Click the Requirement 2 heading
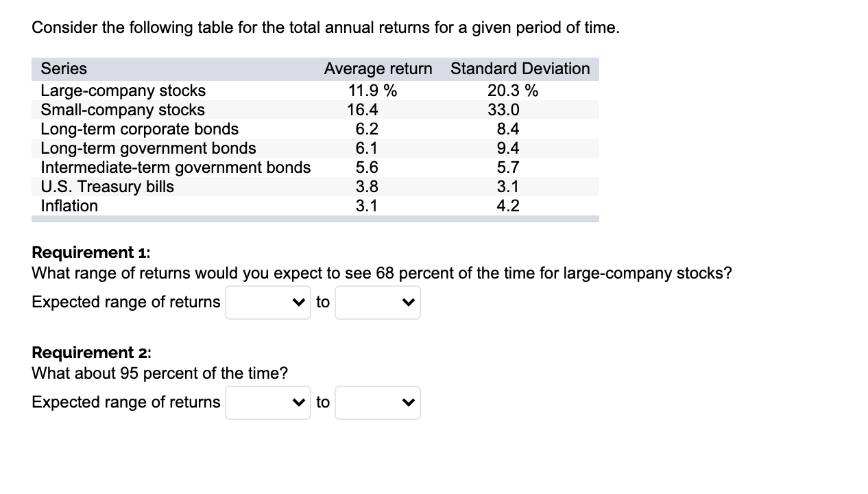 [x=89, y=353]
